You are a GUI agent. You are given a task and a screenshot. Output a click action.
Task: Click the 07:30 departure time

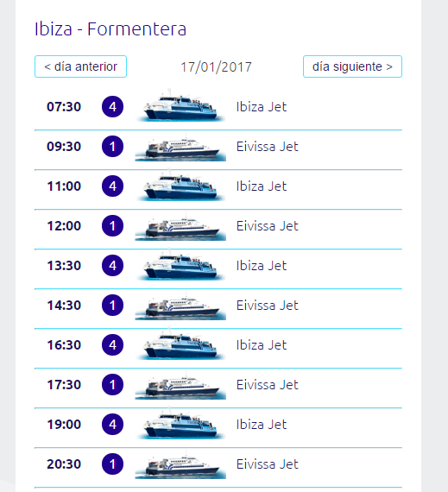tap(64, 107)
